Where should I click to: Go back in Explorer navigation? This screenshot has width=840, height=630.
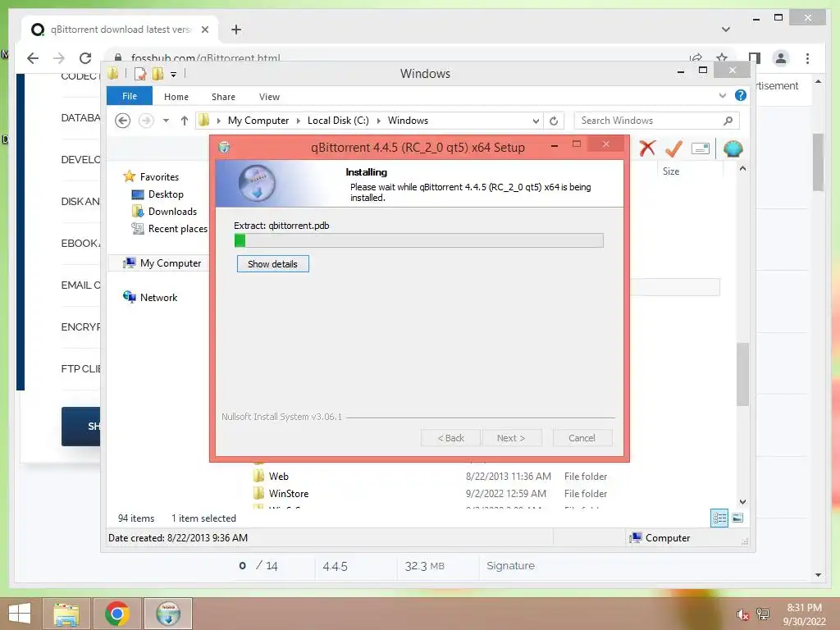(123, 121)
